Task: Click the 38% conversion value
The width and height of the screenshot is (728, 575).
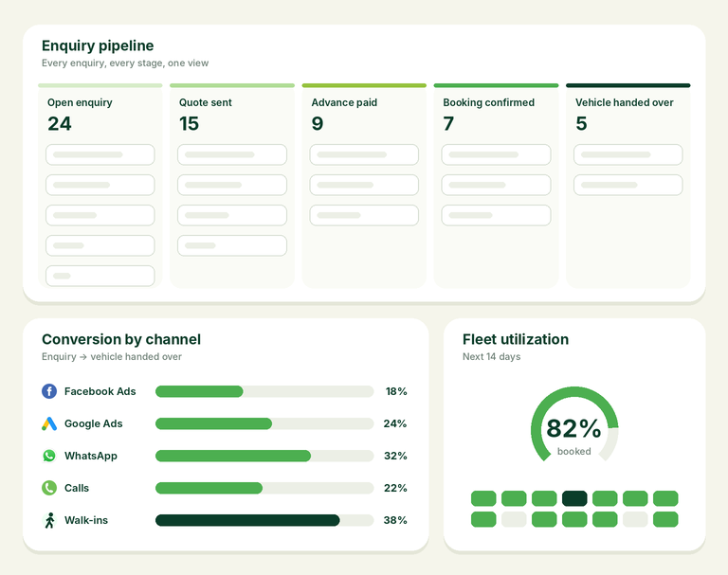Action: pyautogui.click(x=395, y=520)
